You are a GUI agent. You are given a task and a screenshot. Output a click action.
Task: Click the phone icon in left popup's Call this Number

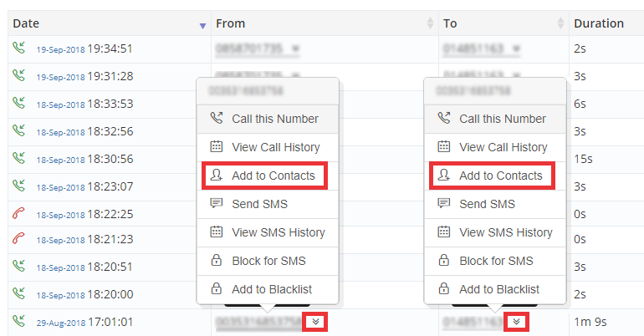click(x=217, y=118)
